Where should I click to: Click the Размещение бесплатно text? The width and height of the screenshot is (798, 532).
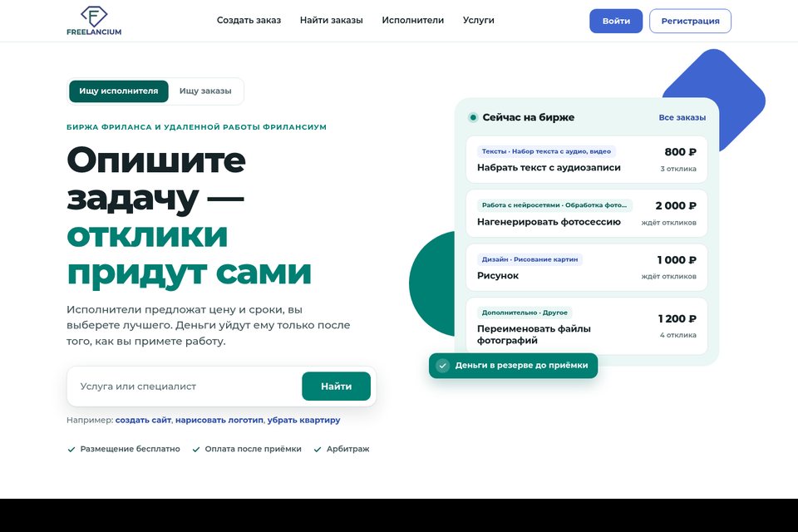[131, 449]
